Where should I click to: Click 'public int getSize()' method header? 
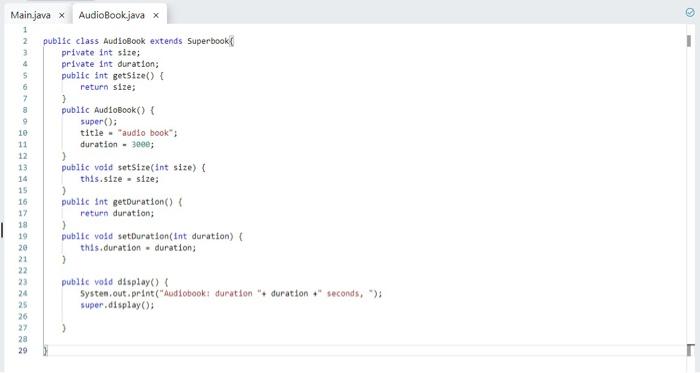[x=112, y=76]
